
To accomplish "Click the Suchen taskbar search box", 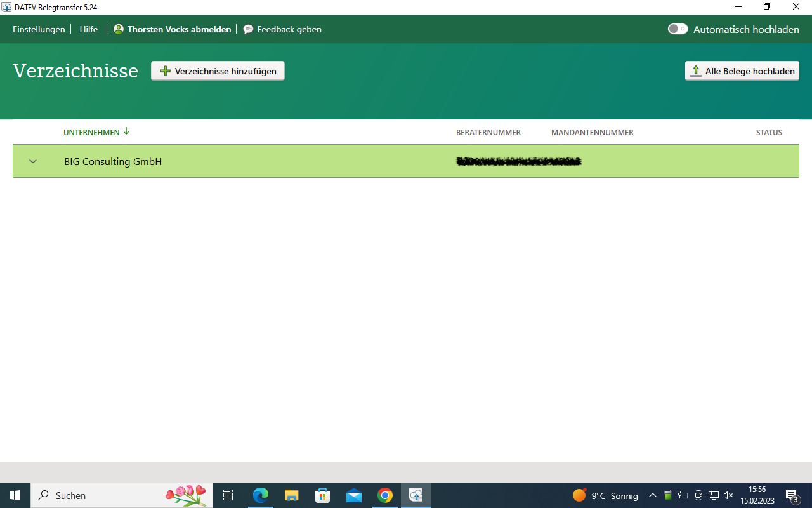I will (x=122, y=495).
